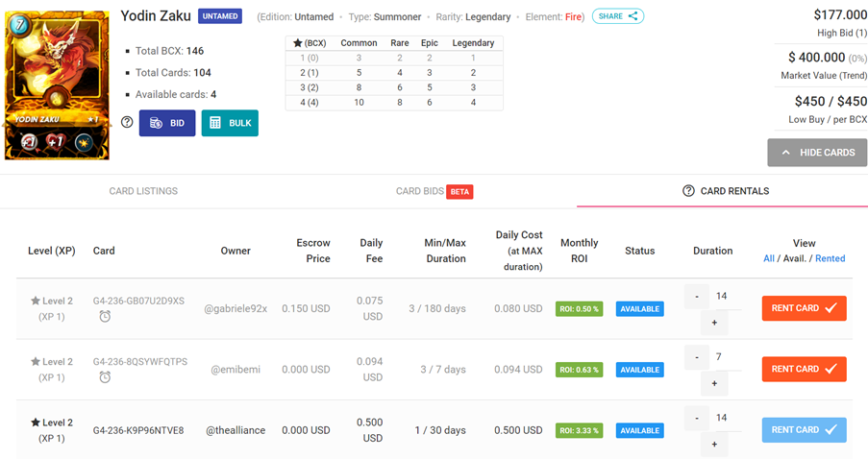Decrease duration for emibemi rental
The width and height of the screenshot is (868, 459).
pos(697,357)
